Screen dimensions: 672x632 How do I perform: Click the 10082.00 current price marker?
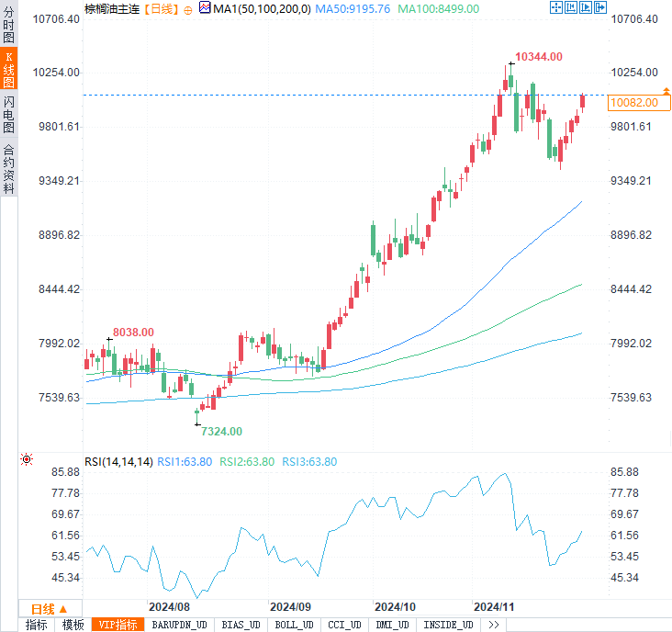(x=634, y=103)
